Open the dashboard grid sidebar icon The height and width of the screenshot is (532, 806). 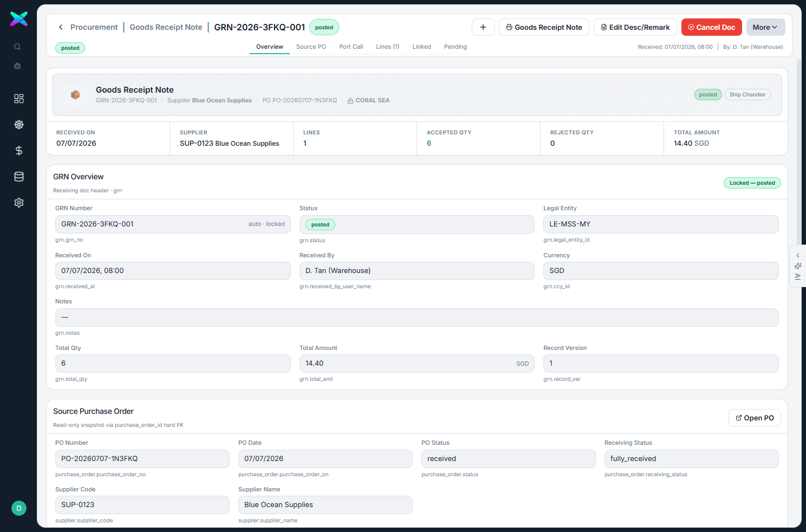[19, 99]
